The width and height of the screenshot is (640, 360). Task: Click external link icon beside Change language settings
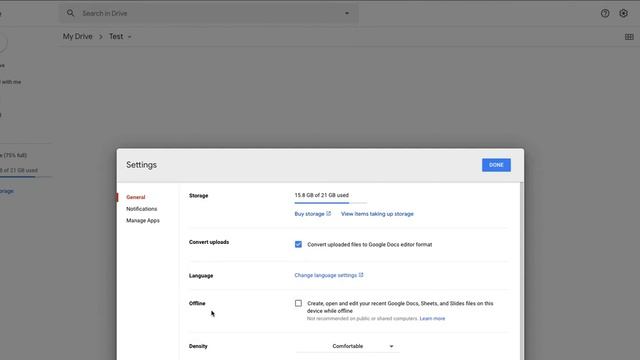(x=361, y=275)
